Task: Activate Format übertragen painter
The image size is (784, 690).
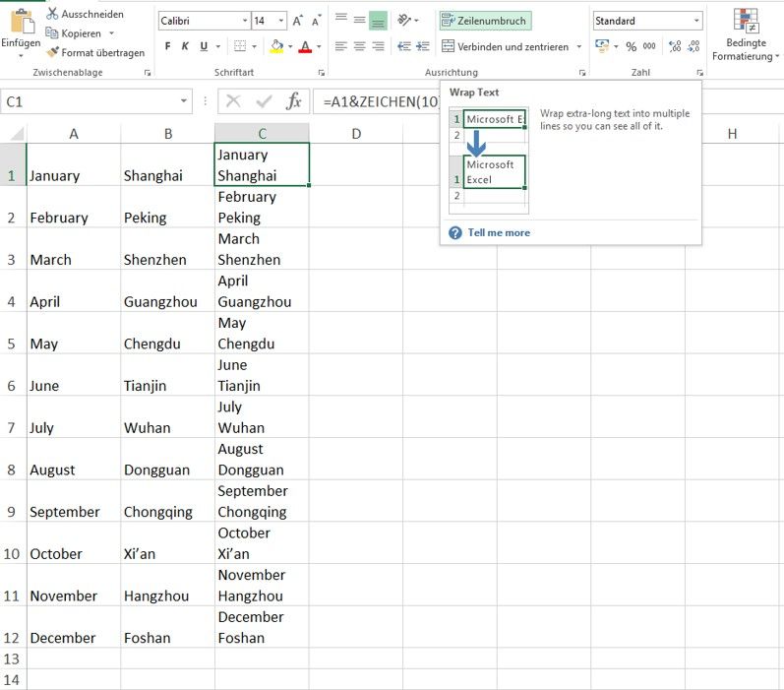Action: pyautogui.click(x=95, y=52)
